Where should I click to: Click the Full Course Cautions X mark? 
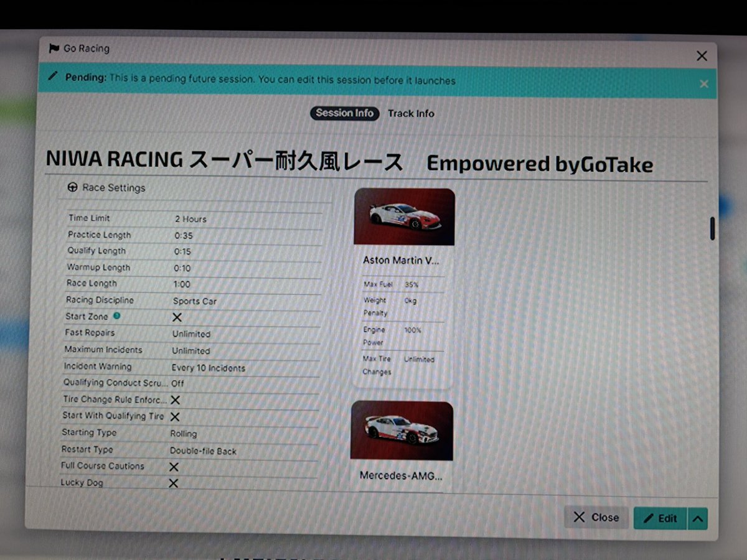pyautogui.click(x=174, y=467)
